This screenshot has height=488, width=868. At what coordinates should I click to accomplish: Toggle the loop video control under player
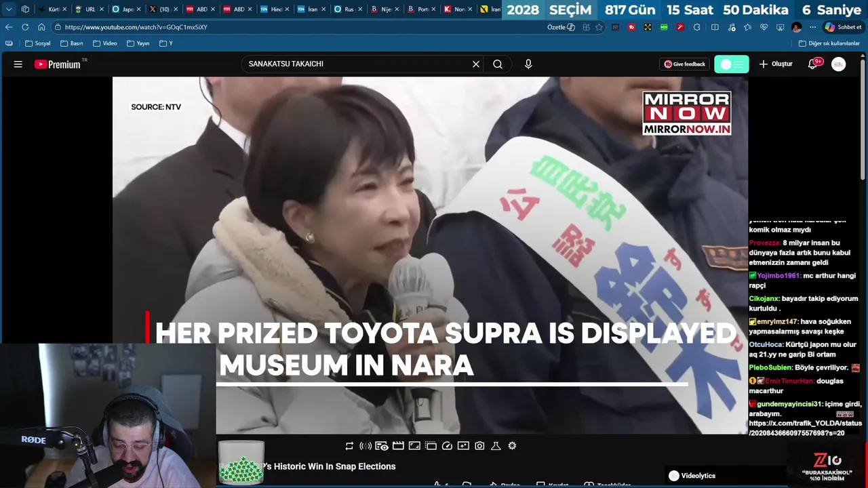click(x=349, y=446)
